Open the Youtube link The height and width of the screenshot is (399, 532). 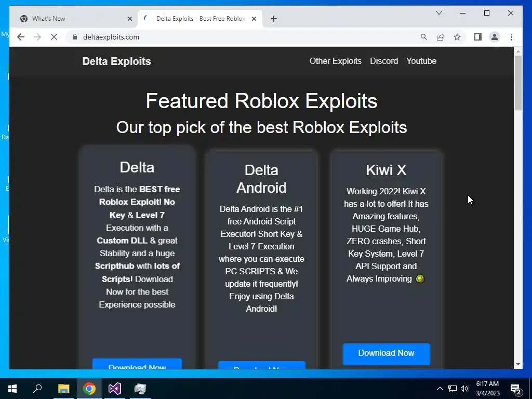coord(421,61)
